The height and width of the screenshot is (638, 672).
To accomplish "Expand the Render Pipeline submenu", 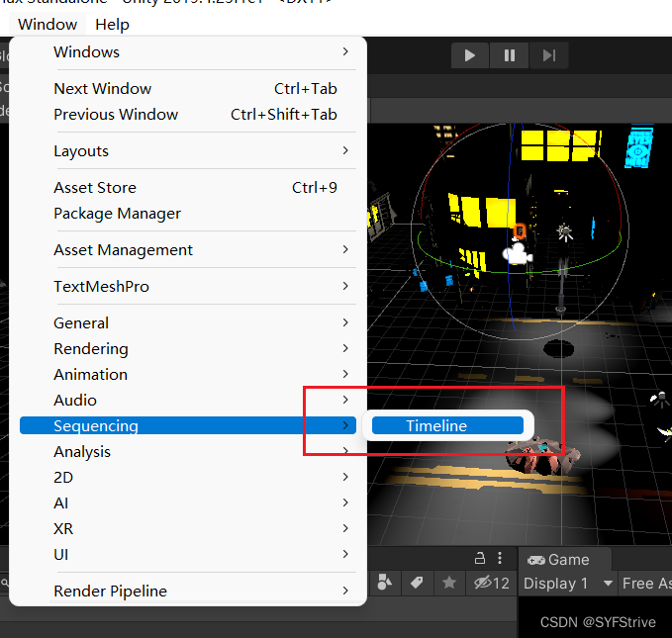I will coord(188,592).
